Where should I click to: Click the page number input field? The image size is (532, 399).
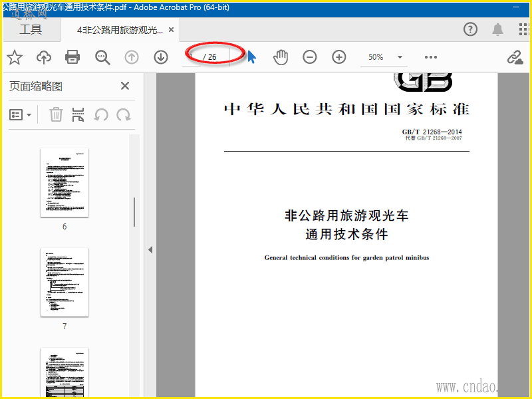pos(192,57)
